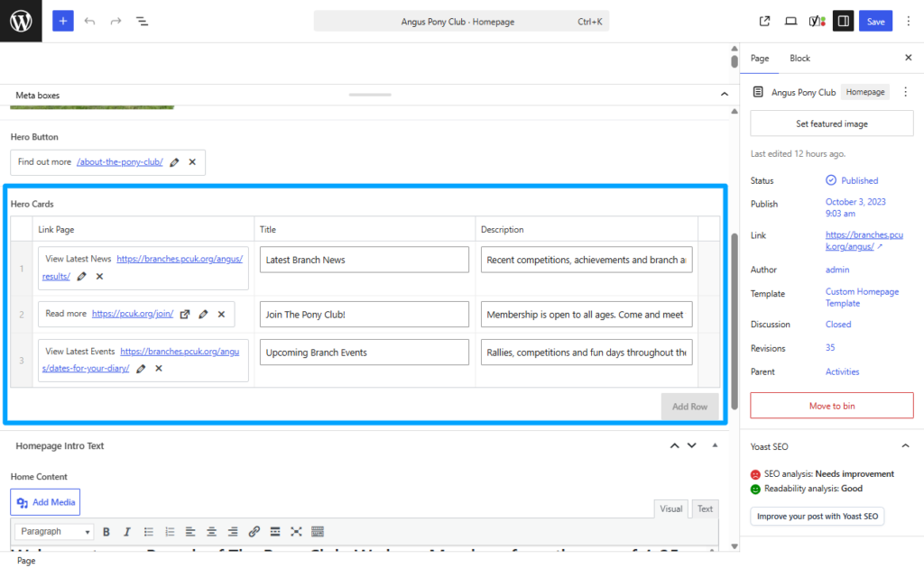This screenshot has width=924, height=568.
Task: Open the Yoast SEO toolbar icon
Action: tap(817, 22)
